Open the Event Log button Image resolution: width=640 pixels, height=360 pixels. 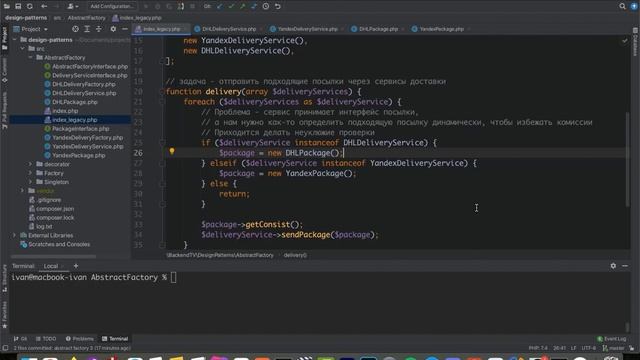(611, 339)
